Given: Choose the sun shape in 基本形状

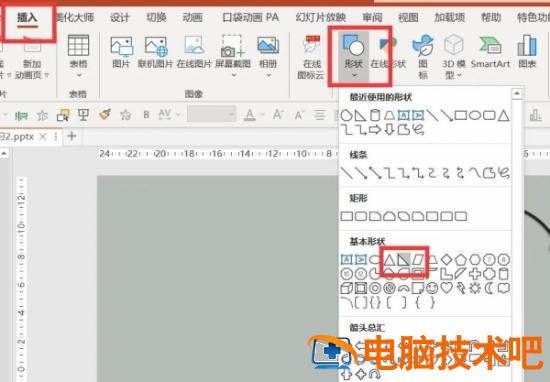Looking at the screenshot, I should [x=475, y=288].
